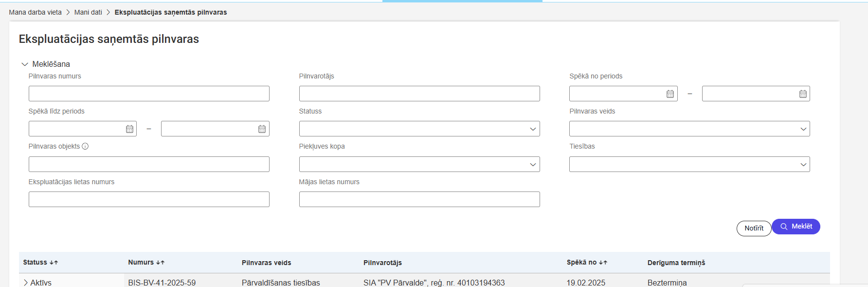The height and width of the screenshot is (287, 868).
Task: Go to Mana darba vieta breadcrumb
Action: pyautogui.click(x=35, y=12)
